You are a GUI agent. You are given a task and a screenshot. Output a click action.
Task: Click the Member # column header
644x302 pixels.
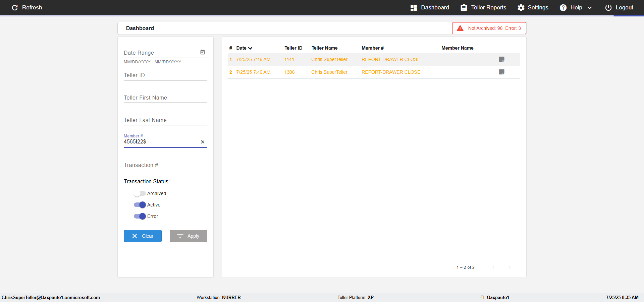tap(372, 48)
